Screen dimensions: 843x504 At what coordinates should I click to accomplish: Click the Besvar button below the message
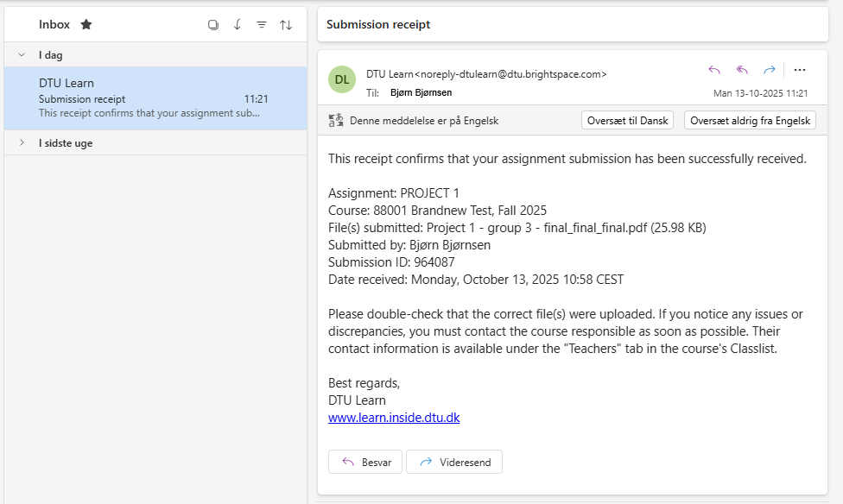tap(365, 462)
